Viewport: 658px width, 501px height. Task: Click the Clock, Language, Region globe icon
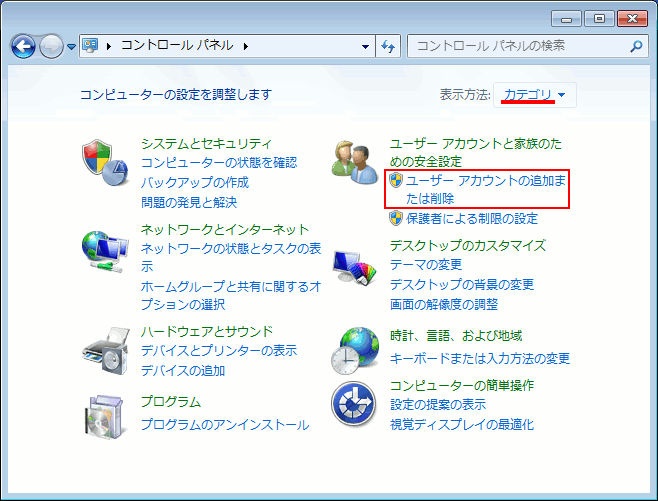click(x=354, y=349)
